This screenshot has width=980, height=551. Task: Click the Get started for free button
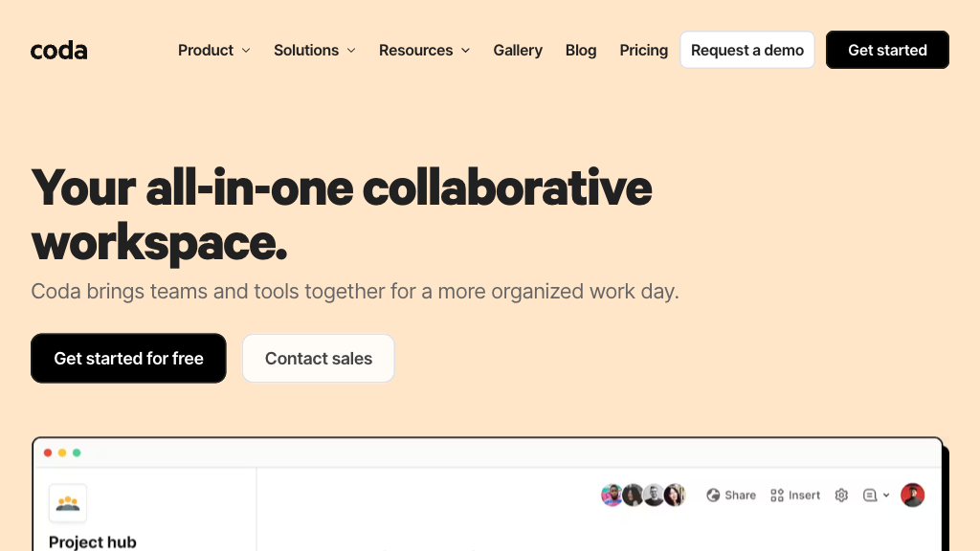[128, 359]
